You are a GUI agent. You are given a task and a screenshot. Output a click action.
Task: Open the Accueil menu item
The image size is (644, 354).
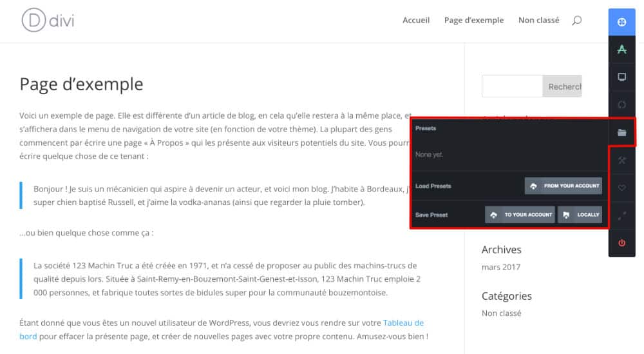pos(415,20)
